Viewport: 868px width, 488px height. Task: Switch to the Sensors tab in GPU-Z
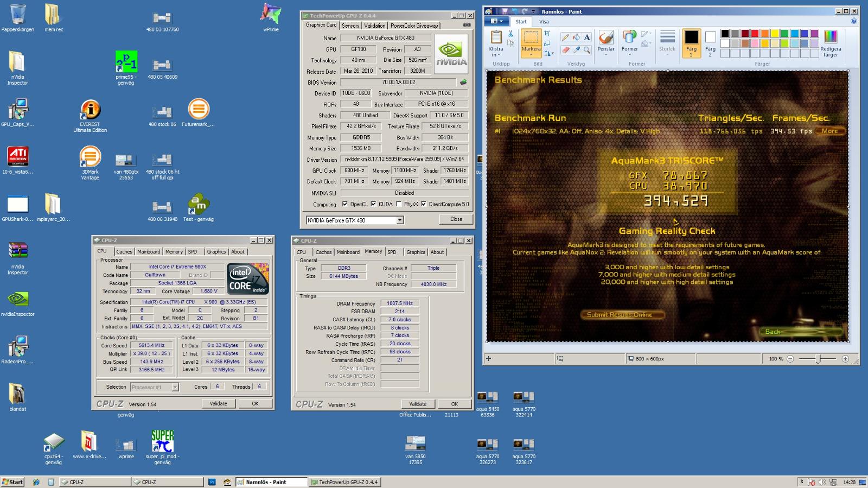[350, 26]
